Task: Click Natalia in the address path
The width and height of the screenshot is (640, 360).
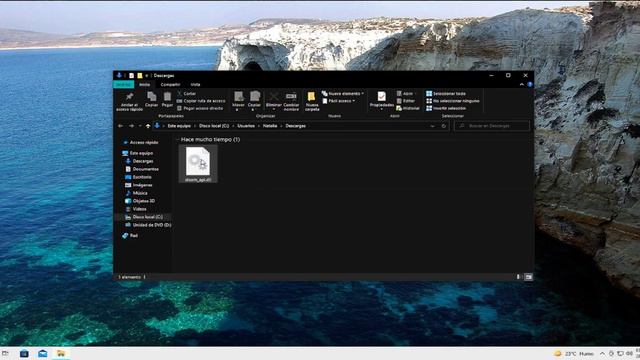Action: [270, 126]
